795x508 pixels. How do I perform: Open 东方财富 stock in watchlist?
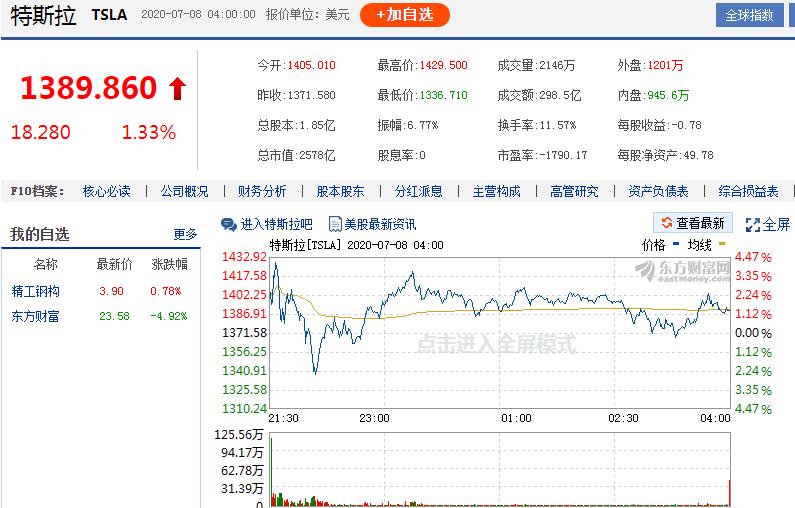[x=35, y=316]
